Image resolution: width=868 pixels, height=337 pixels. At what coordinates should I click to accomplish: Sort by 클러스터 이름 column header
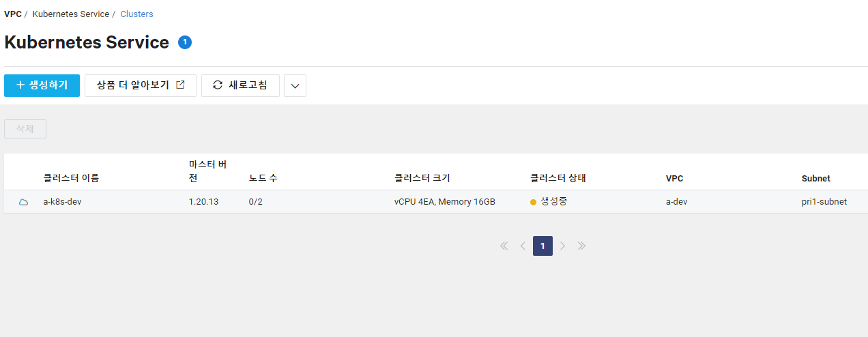tap(71, 178)
